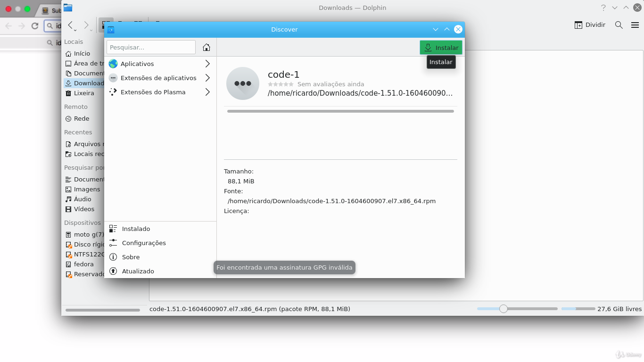Click Dolphin titlebar help question mark
This screenshot has height=362, width=644.
tap(603, 8)
